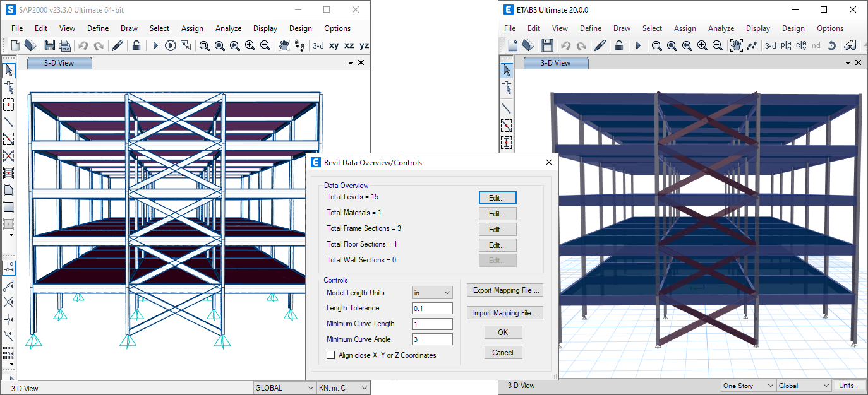Click Units... button in ETABS status bar
Screen dimensions: 868x395
(x=849, y=386)
